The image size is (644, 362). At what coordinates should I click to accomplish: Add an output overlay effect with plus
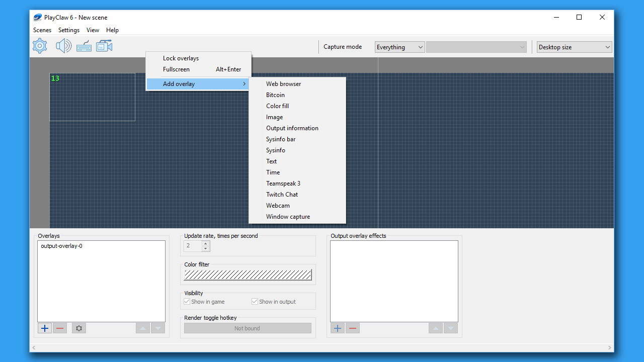coord(337,328)
